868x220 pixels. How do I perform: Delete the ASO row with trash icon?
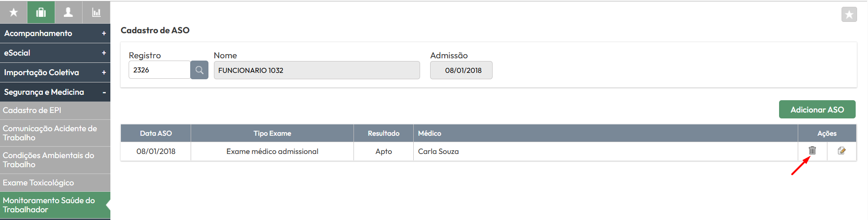(812, 150)
